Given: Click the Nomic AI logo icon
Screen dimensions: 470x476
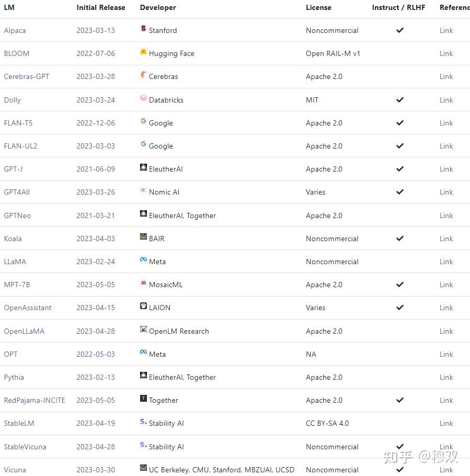Looking at the screenshot, I should point(143,191).
